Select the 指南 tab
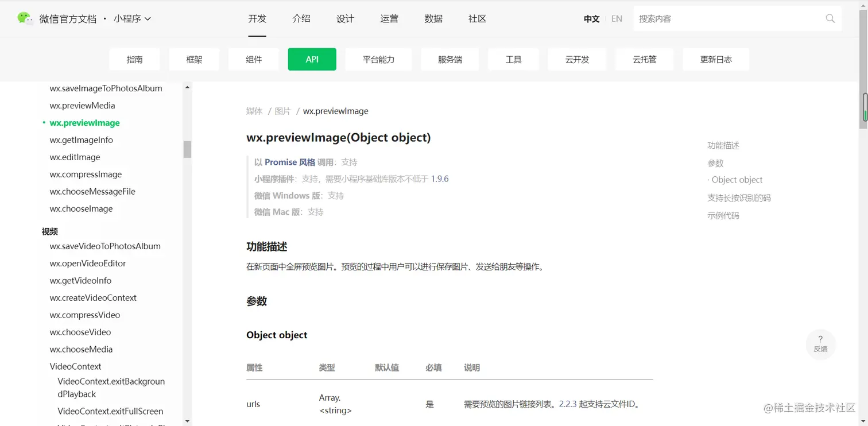 (134, 59)
